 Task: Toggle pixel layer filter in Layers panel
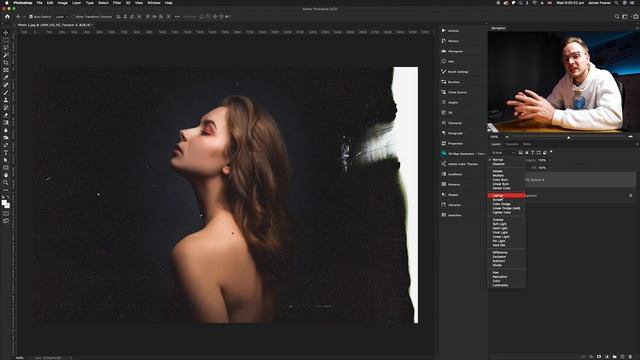point(520,152)
